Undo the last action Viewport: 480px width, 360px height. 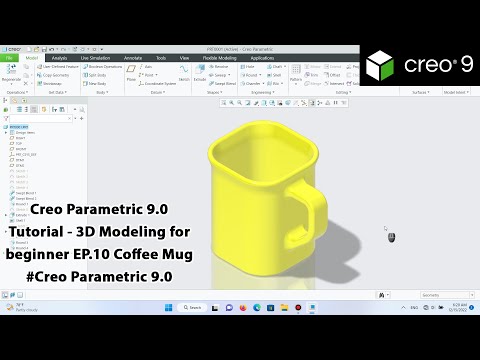(52, 49)
